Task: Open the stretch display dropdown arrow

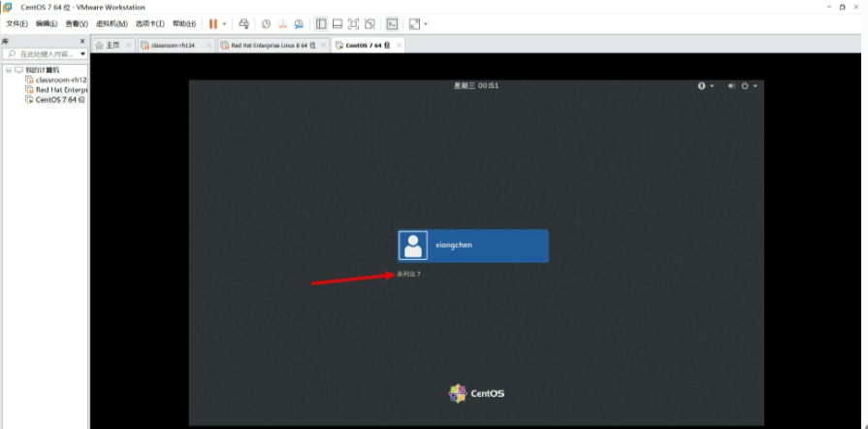Action: (426, 24)
